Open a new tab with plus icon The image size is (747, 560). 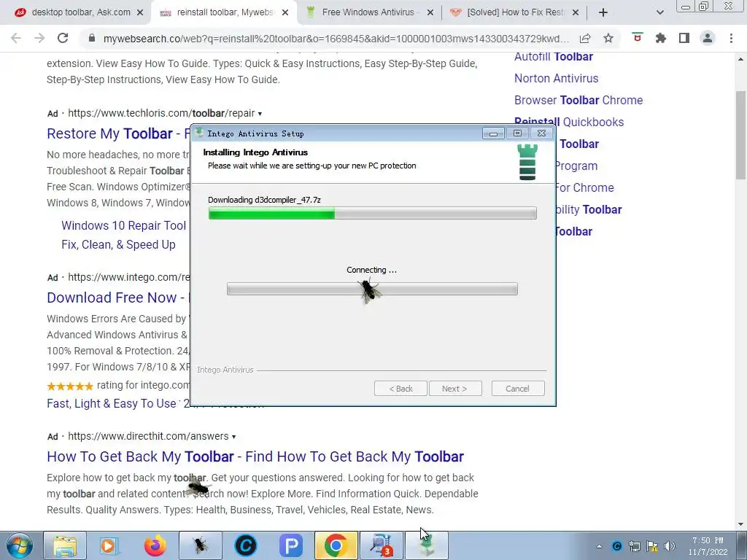point(603,12)
